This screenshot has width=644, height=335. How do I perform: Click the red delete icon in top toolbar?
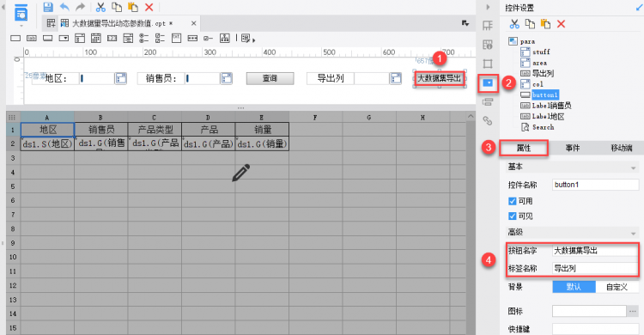pyautogui.click(x=149, y=7)
